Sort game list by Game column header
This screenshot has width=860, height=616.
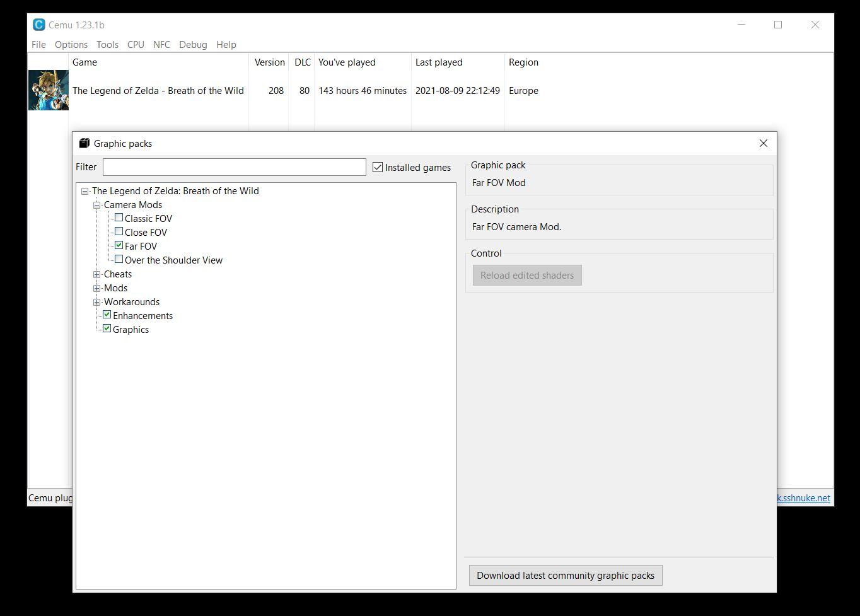pyautogui.click(x=158, y=62)
